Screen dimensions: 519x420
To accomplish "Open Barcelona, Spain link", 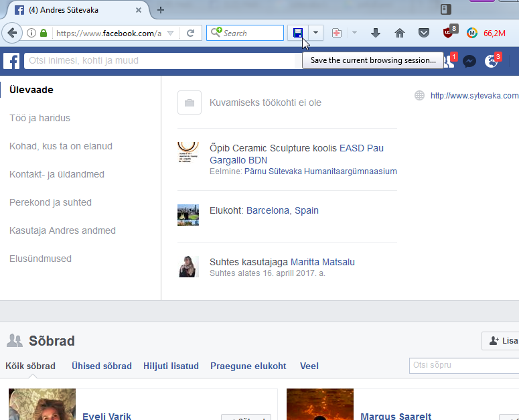I will 283,210.
